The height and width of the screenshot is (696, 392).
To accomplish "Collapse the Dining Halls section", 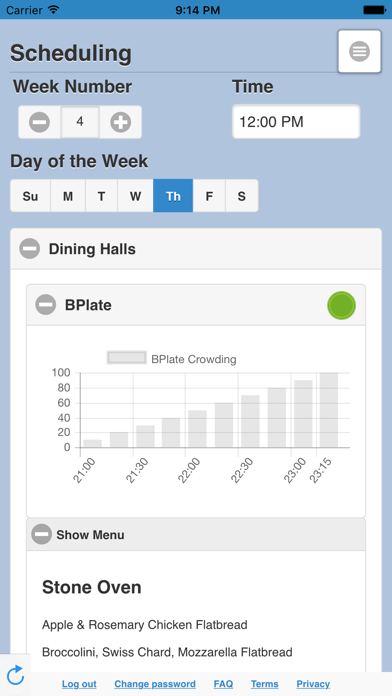I will [x=30, y=249].
